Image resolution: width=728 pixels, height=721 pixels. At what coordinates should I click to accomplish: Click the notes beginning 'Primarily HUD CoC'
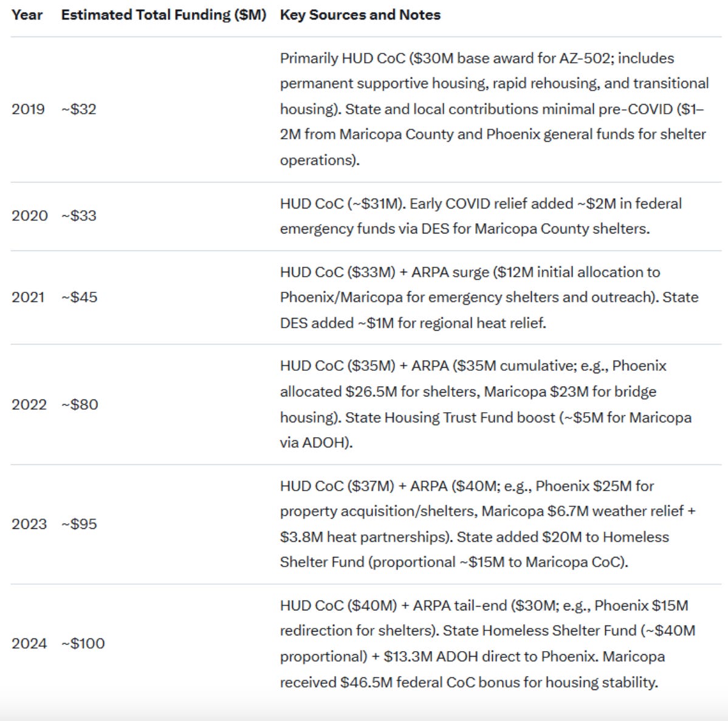pos(495,109)
